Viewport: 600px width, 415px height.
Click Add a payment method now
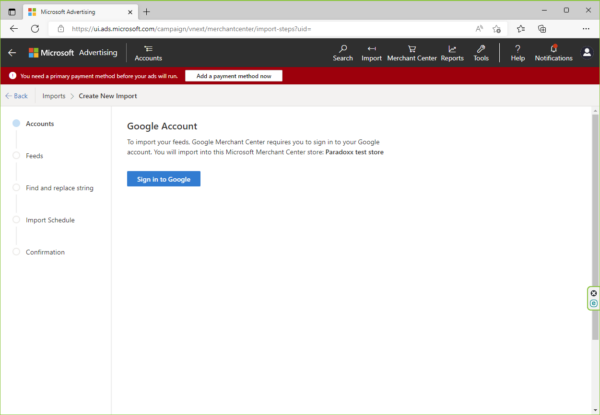[x=233, y=76]
